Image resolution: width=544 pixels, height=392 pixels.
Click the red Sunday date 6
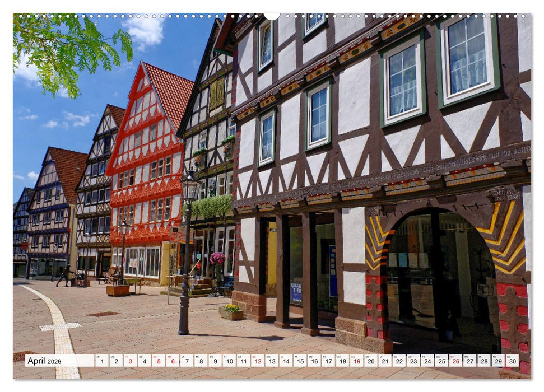click(173, 362)
